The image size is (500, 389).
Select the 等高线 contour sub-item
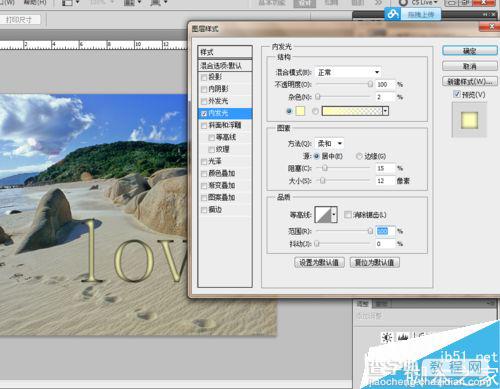click(226, 137)
